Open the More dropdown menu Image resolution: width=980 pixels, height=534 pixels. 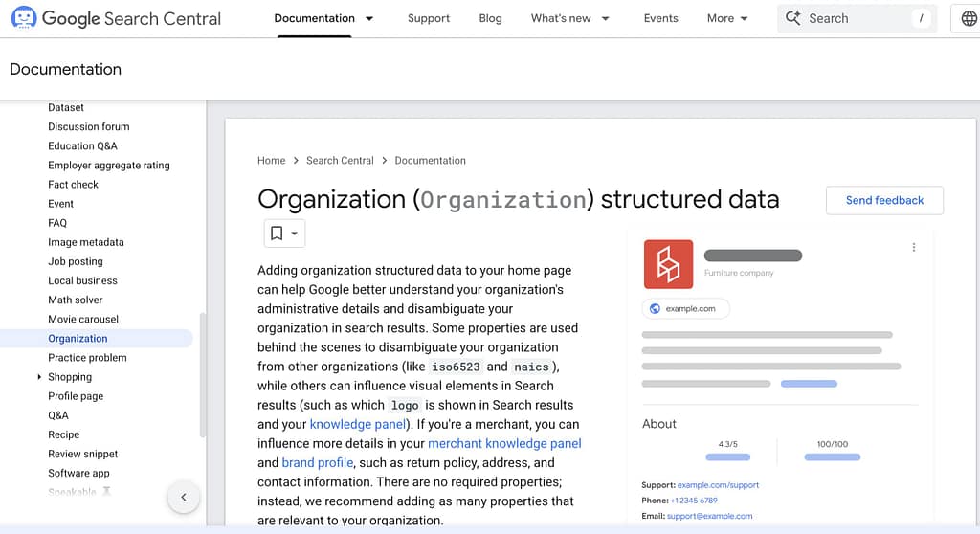click(727, 19)
